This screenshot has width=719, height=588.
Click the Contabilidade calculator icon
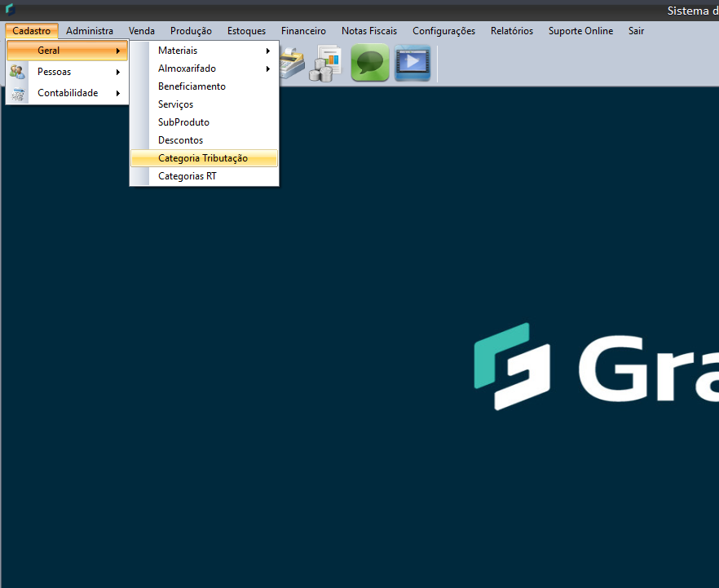pos(17,93)
